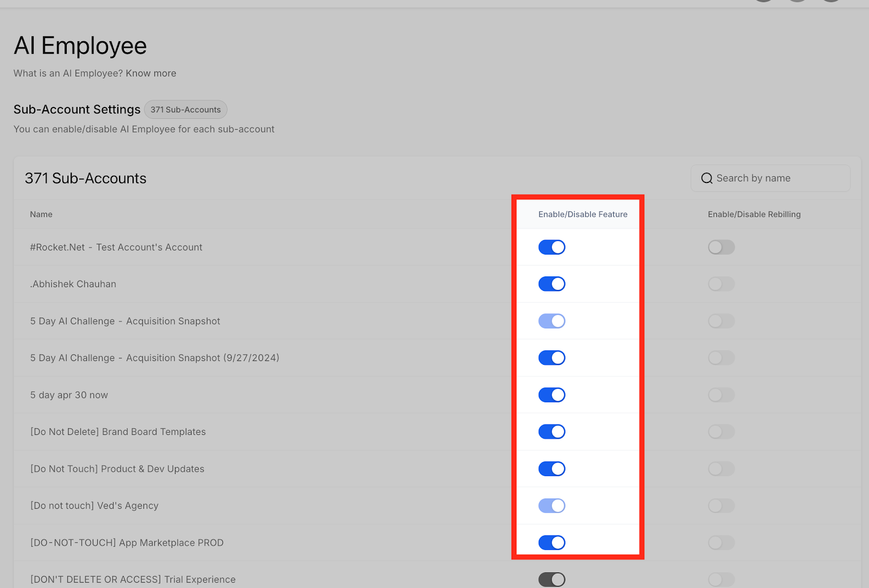Screen dimensions: 869x588
Task: Toggle rebilling for Ved's Agency
Action: click(721, 505)
